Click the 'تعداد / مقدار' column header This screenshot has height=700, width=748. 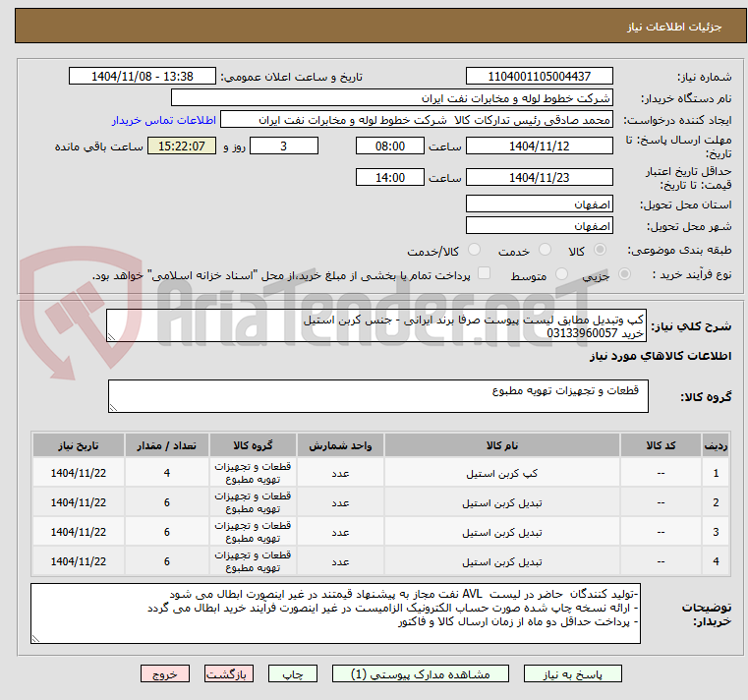pyautogui.click(x=166, y=445)
